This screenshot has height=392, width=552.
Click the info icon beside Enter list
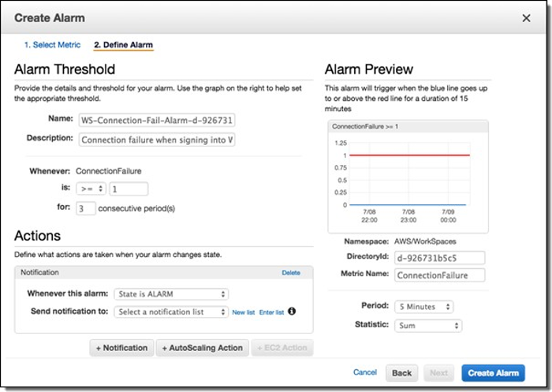[292, 312]
